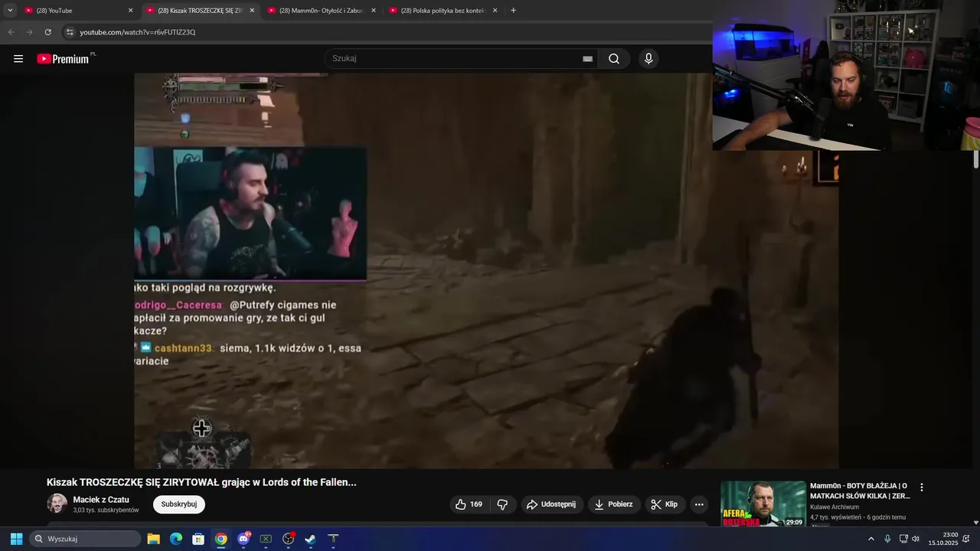Like the video with thumbs-up 169
The height and width of the screenshot is (551, 980).
[x=469, y=504]
